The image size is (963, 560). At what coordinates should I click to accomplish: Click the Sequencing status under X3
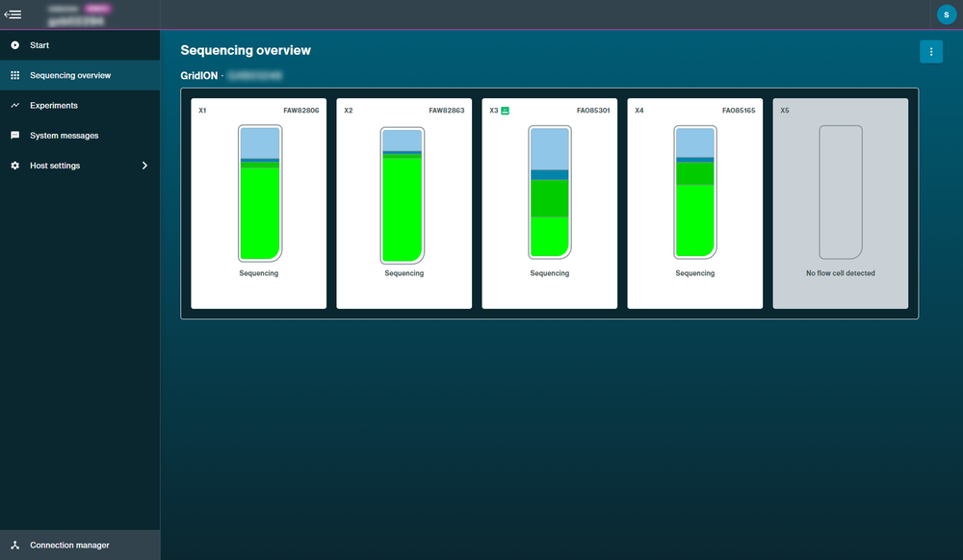coord(550,273)
